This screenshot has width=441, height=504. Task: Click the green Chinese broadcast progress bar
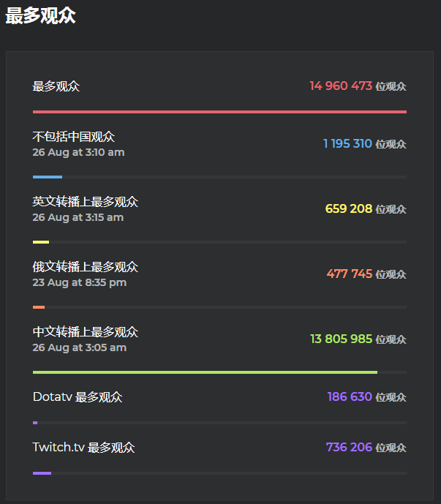[205, 372]
